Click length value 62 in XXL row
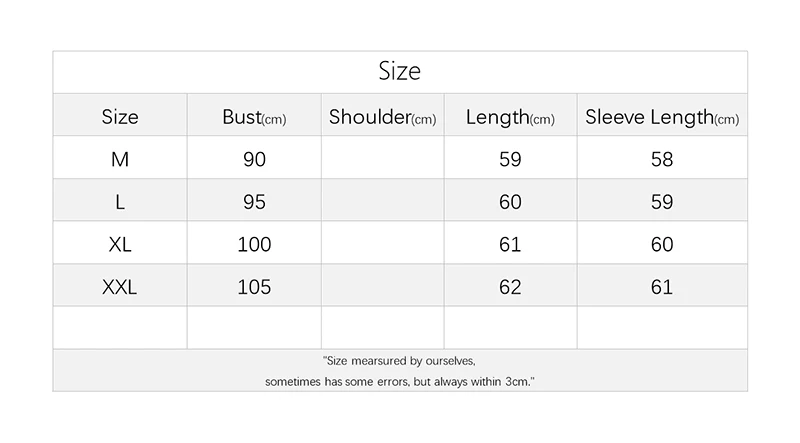This screenshot has height=443, width=800. coord(510,287)
